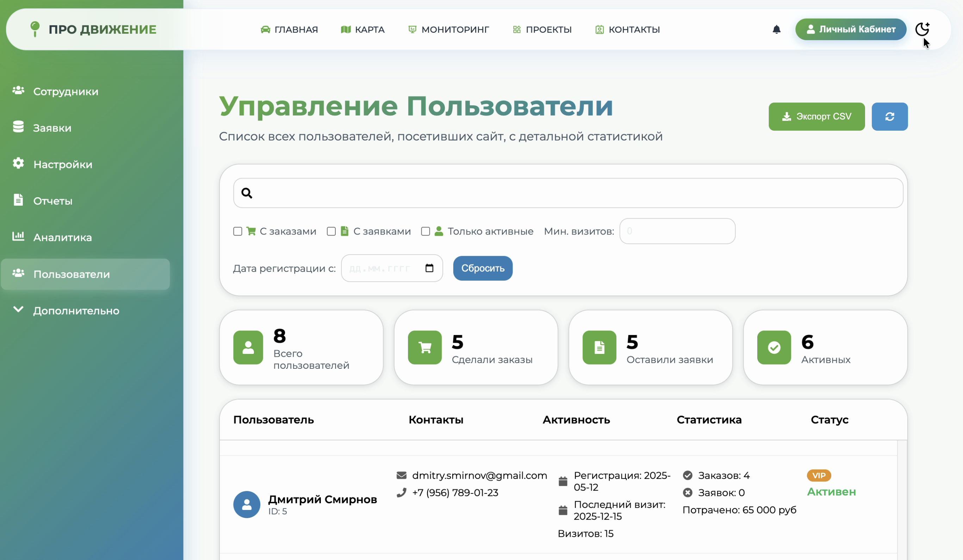Click inside the Мин. визитов input field

(x=677, y=231)
